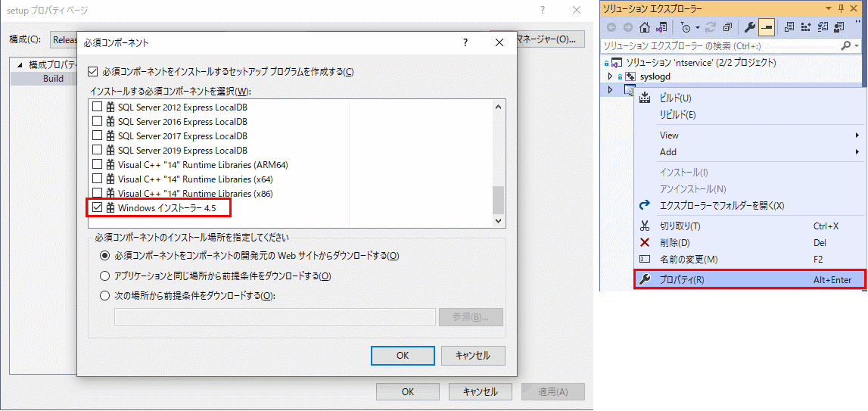
Task: Check Visual C++ "14" Runtime Libraries (x64)
Action: pyautogui.click(x=97, y=179)
